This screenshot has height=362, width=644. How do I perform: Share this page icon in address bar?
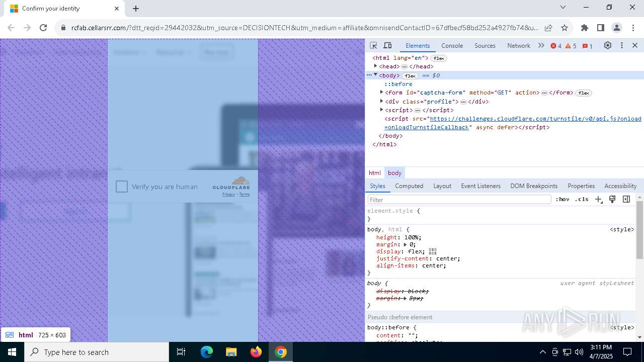click(548, 28)
